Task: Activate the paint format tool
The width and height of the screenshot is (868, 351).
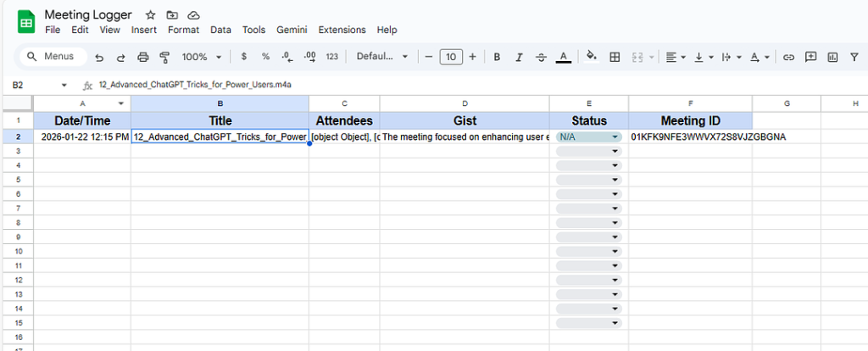Action: tap(164, 57)
